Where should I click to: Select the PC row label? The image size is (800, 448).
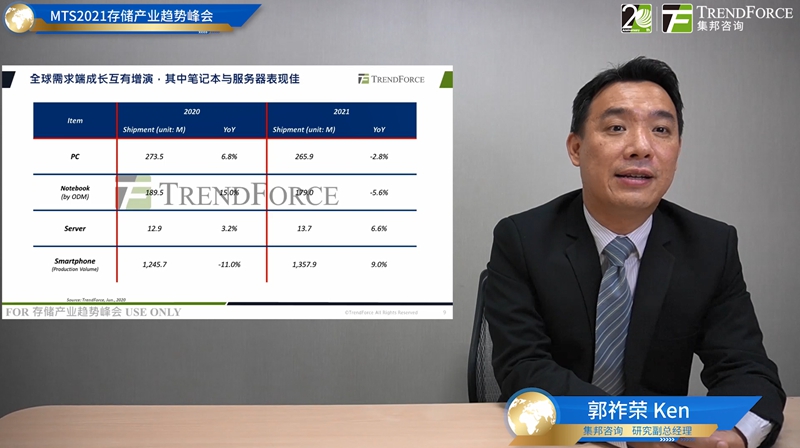(x=75, y=156)
